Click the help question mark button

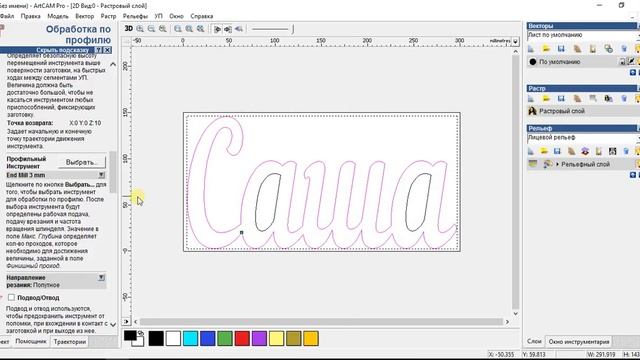99,50
